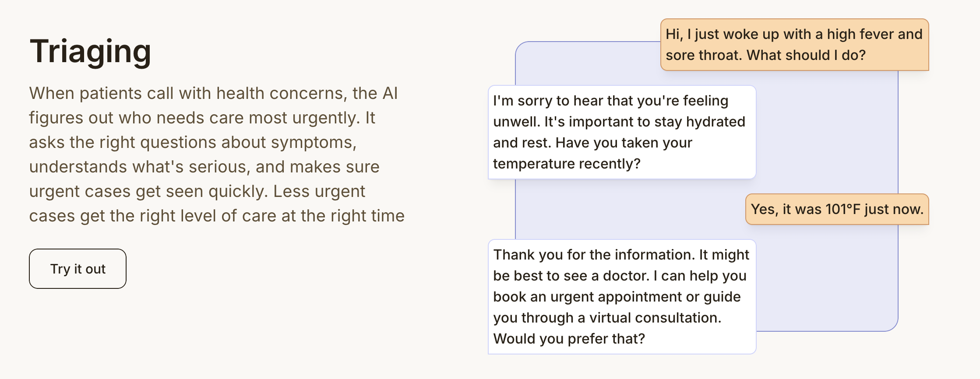
Task: Click the AI reply about feeling unwell
Action: (x=621, y=132)
